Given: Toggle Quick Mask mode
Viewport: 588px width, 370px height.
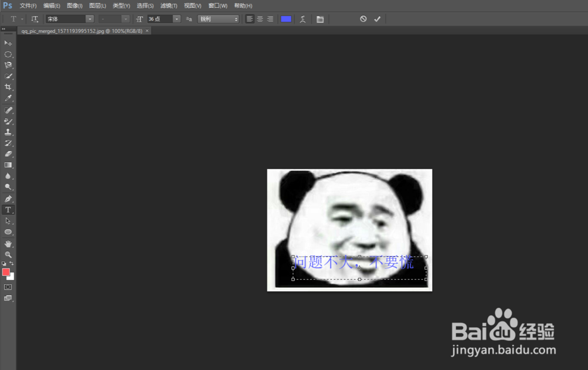Looking at the screenshot, I should 8,287.
